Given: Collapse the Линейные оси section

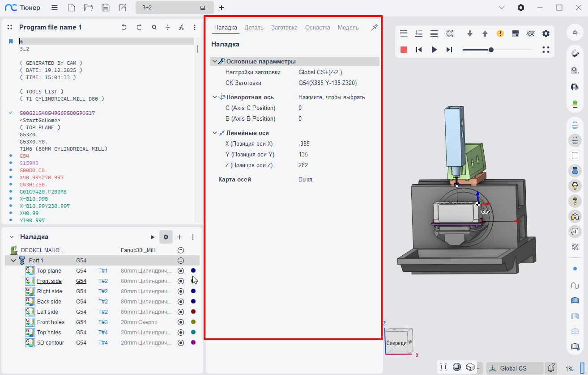Looking at the screenshot, I should coord(215,133).
